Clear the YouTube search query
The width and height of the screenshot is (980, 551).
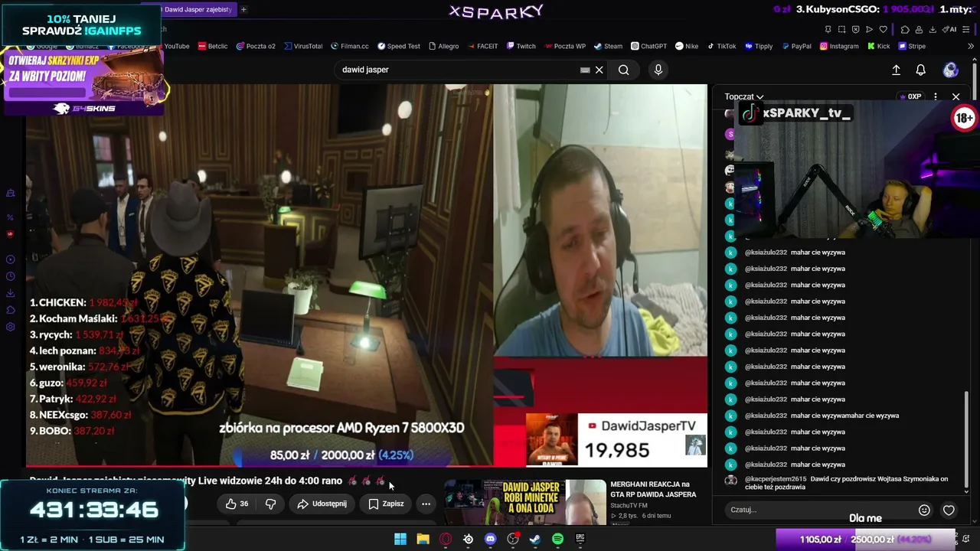click(x=599, y=70)
